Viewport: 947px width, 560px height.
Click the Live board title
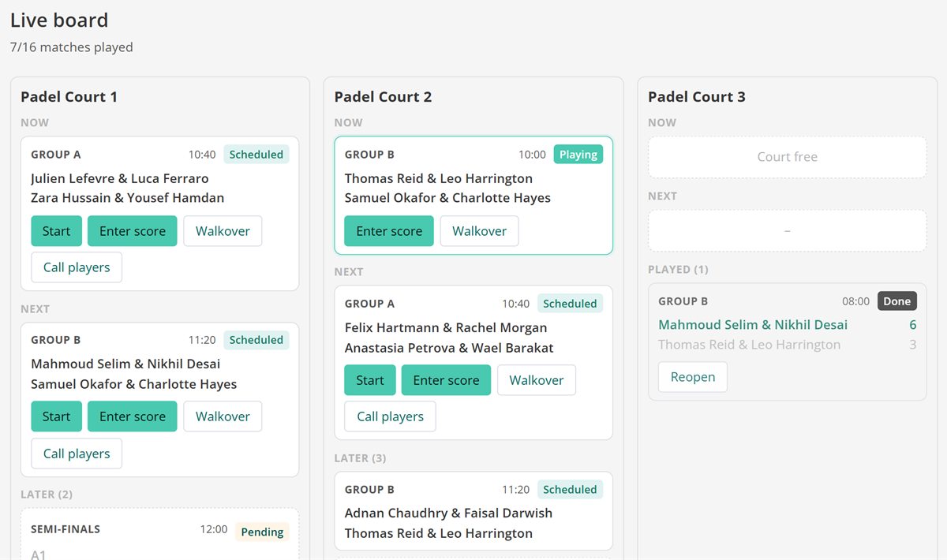[59, 21]
